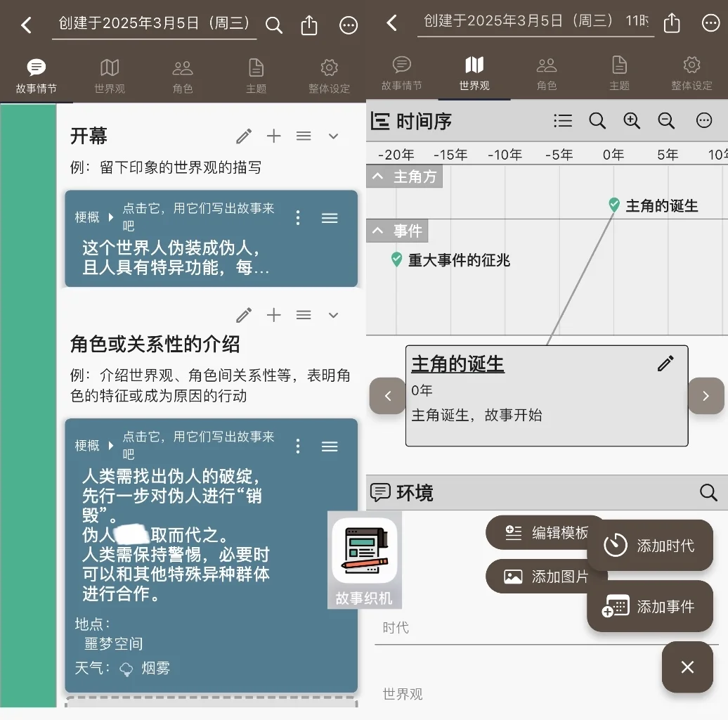The image size is (728, 720).
Task: Open the timeline list view
Action: pyautogui.click(x=562, y=120)
